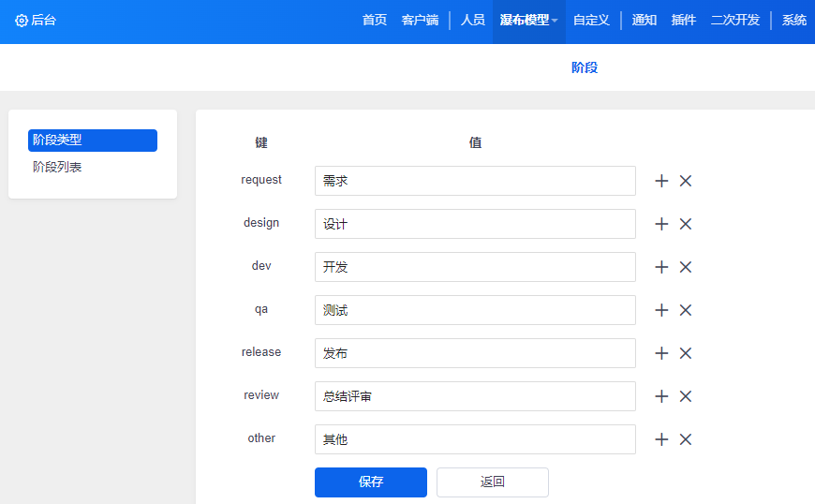
Task: Delete the design row with X icon
Action: (x=686, y=224)
